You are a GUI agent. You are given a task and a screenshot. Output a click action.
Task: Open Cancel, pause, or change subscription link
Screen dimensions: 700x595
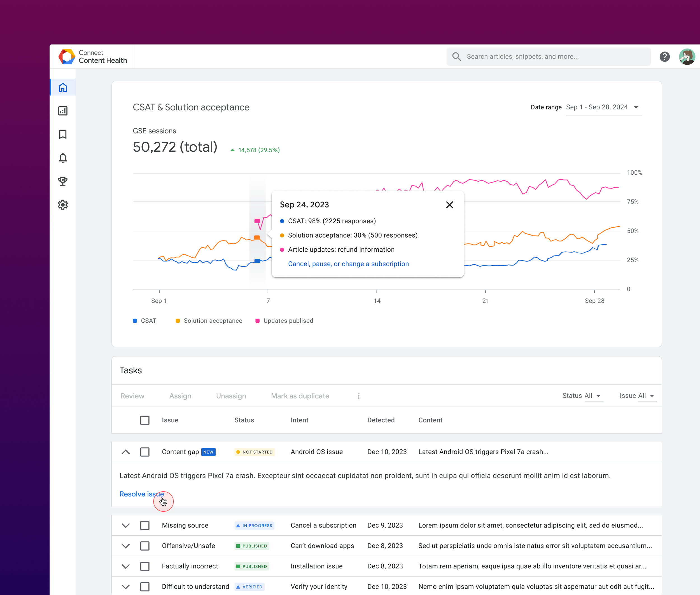click(348, 264)
